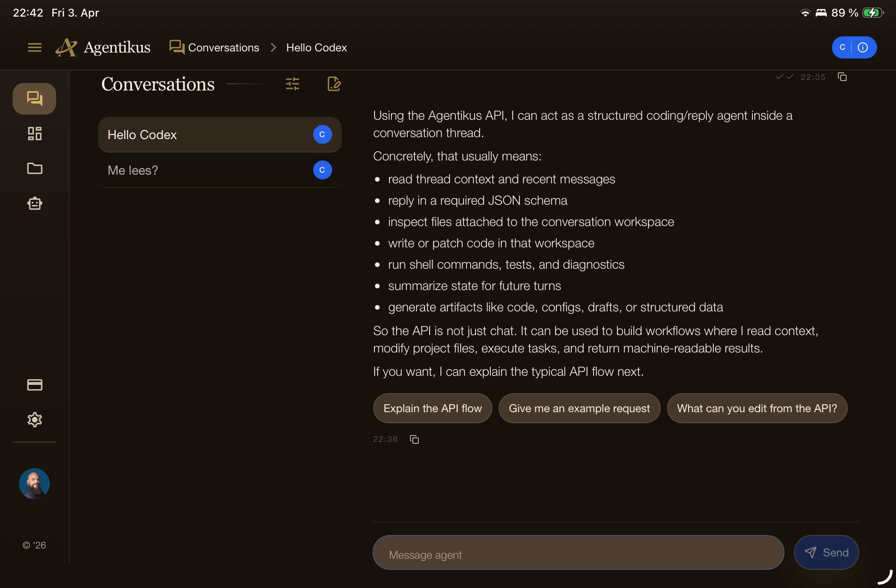Click Give me an example request
The width and height of the screenshot is (896, 588).
pos(579,408)
